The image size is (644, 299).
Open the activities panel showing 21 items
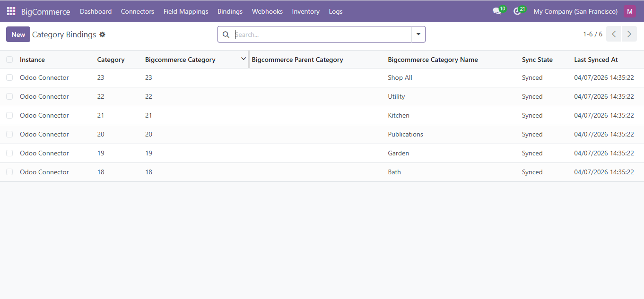tap(517, 11)
